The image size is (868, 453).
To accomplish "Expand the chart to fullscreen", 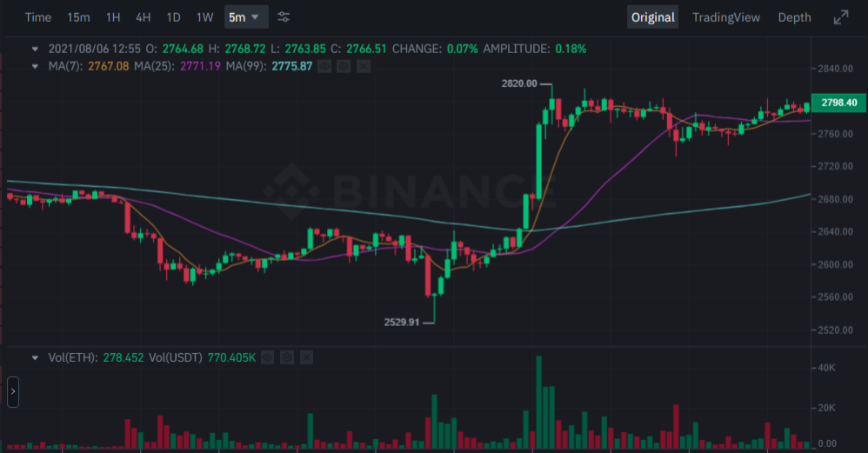I will pyautogui.click(x=841, y=17).
